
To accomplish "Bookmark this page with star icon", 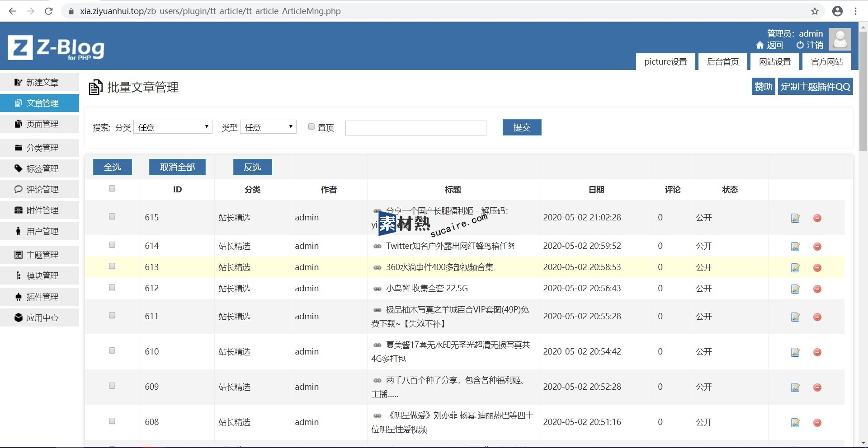I will coord(815,11).
